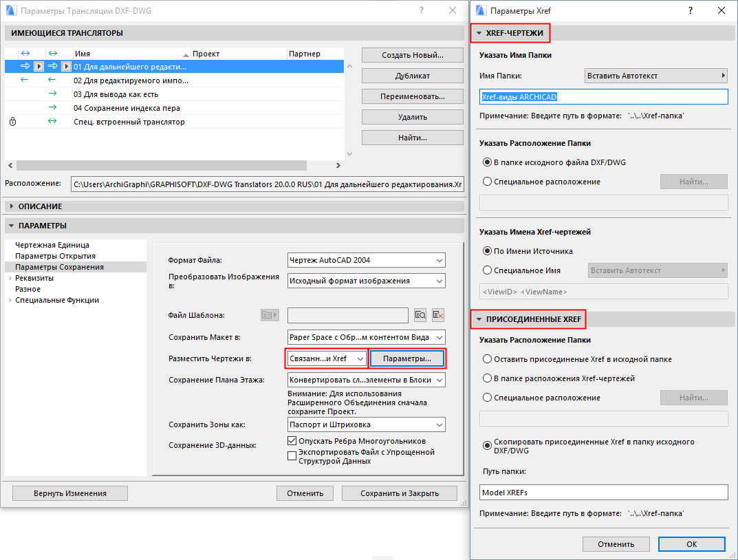
Task: Click the 'Удалить' translator button
Action: click(x=412, y=117)
